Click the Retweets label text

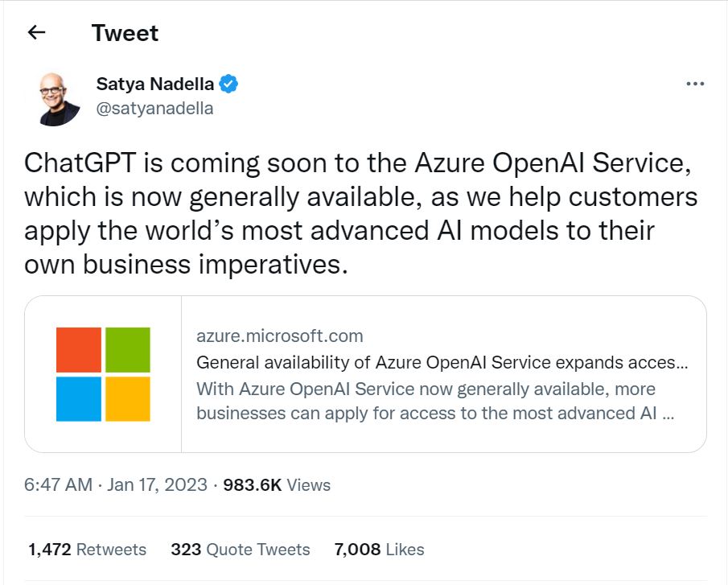coord(111,550)
